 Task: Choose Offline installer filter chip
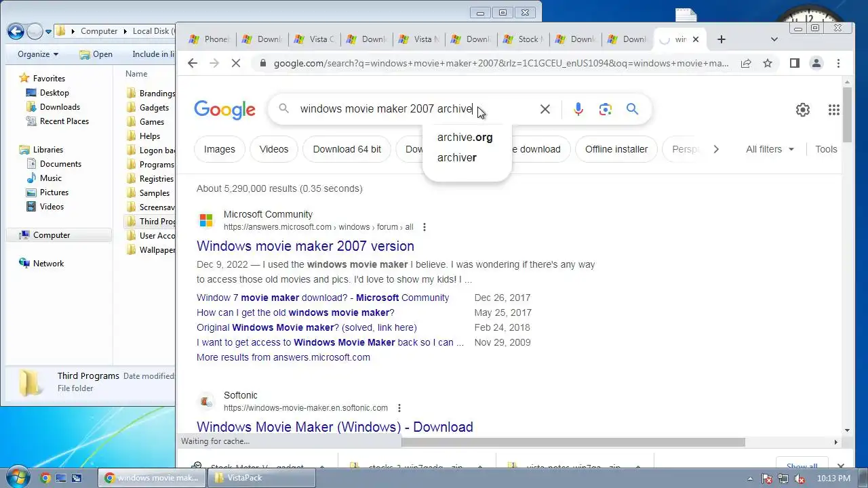pos(616,149)
